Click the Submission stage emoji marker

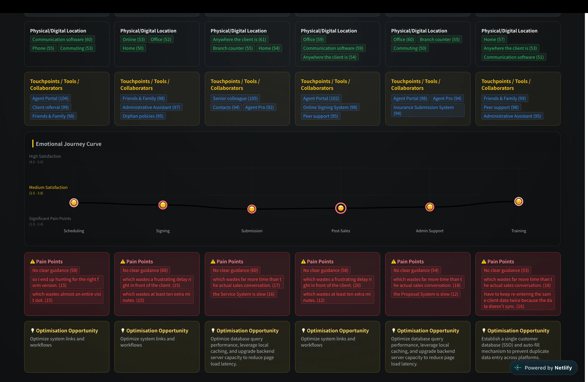coord(252,209)
